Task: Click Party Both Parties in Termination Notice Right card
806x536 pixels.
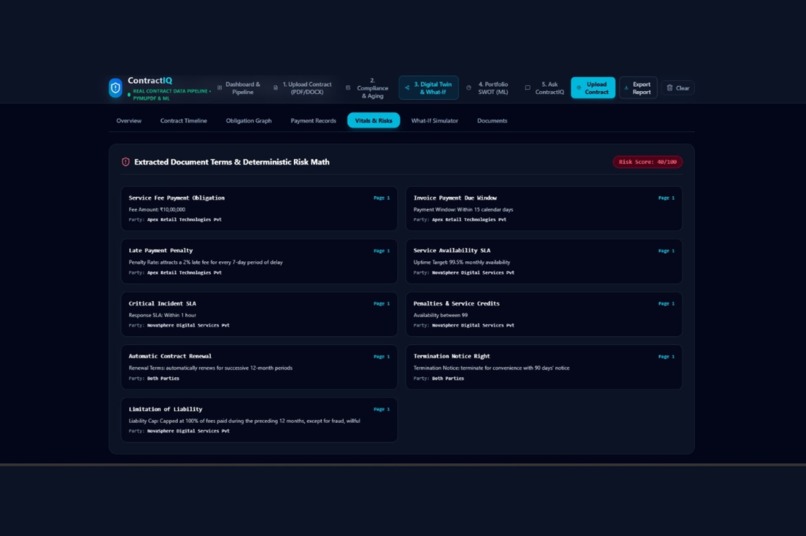Action: (438, 379)
